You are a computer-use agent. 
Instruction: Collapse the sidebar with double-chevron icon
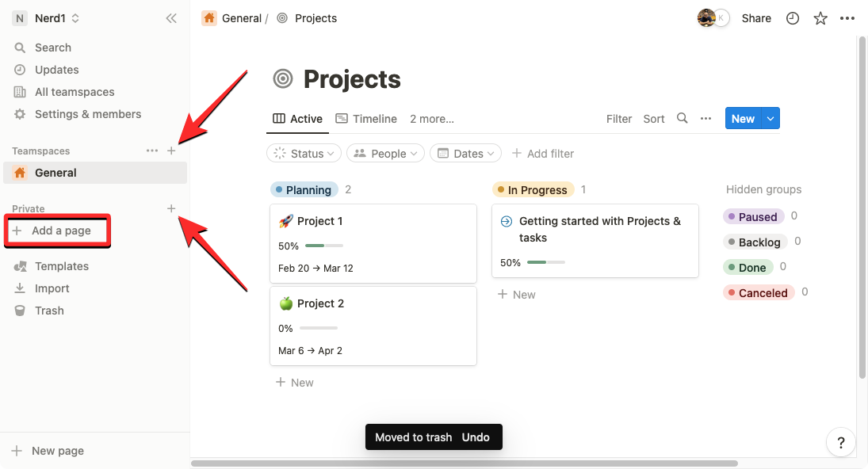tap(171, 18)
